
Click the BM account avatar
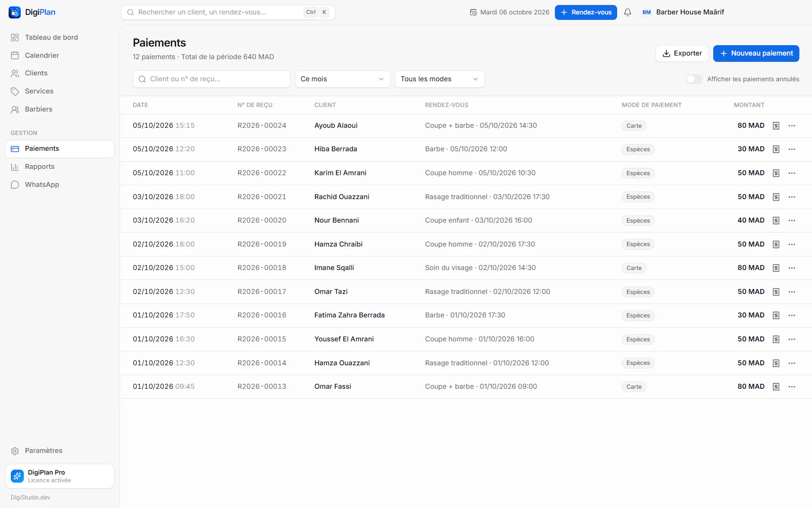click(x=646, y=12)
